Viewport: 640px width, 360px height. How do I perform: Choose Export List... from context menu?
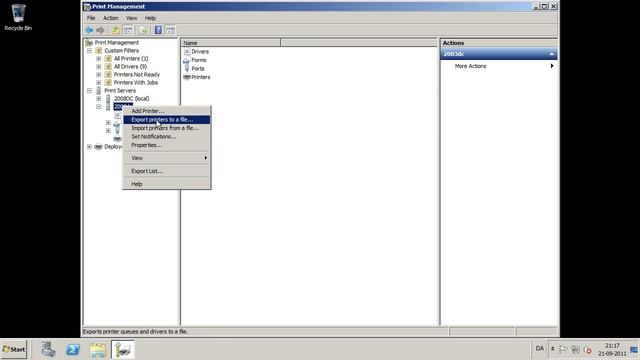(x=167, y=171)
